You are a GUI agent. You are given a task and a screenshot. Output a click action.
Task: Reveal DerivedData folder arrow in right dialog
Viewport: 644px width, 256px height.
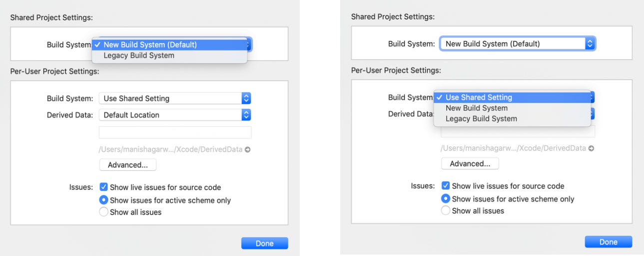point(592,149)
